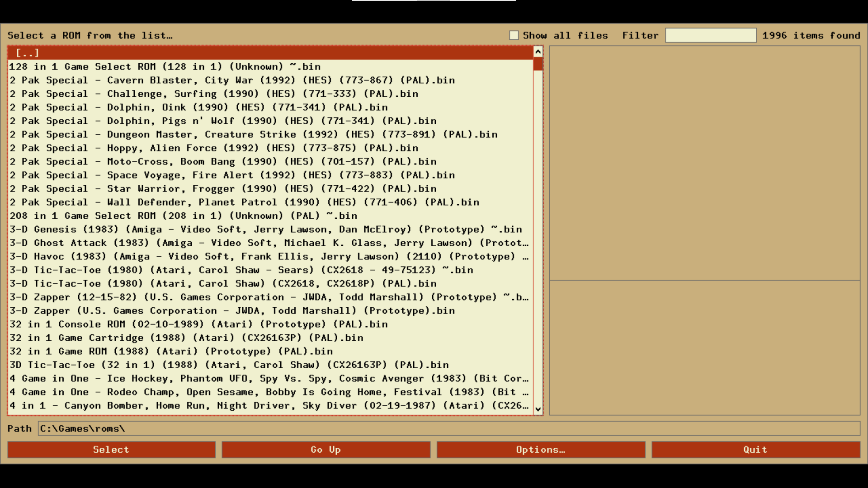Select 3D Tic-Tac-Toe (32 in 1) ROM
Image resolution: width=868 pixels, height=488 pixels.
click(270, 365)
